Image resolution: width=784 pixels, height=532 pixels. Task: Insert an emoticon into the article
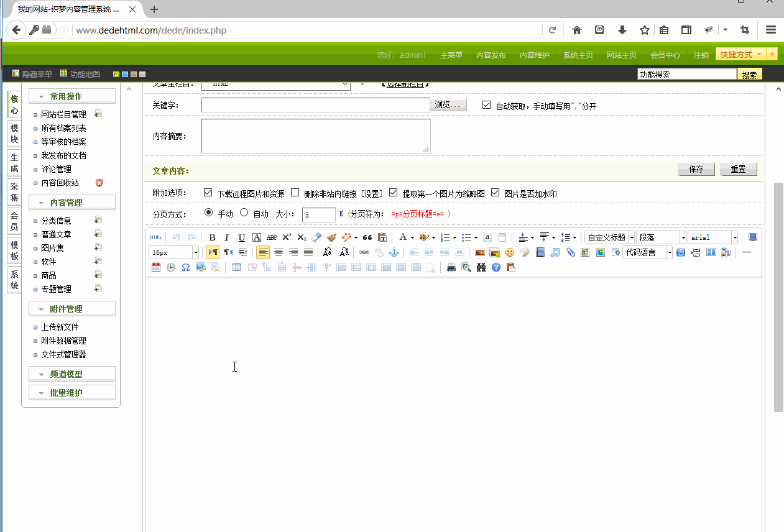click(510, 252)
